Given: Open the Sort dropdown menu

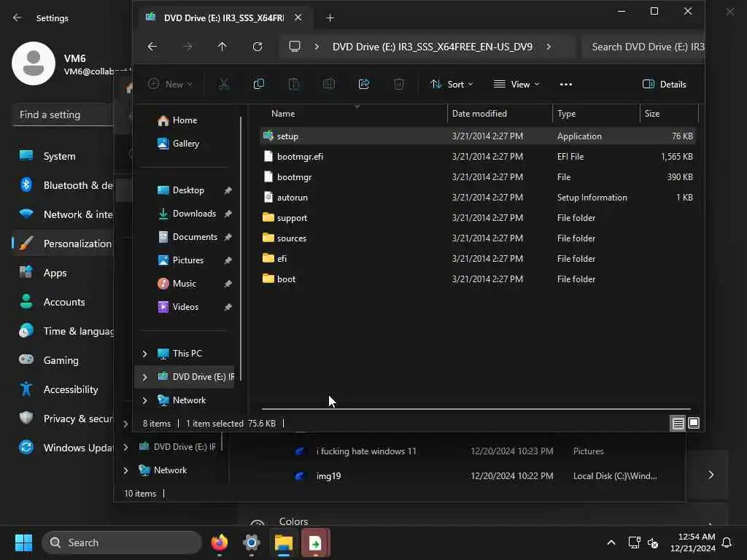Looking at the screenshot, I should pos(451,85).
